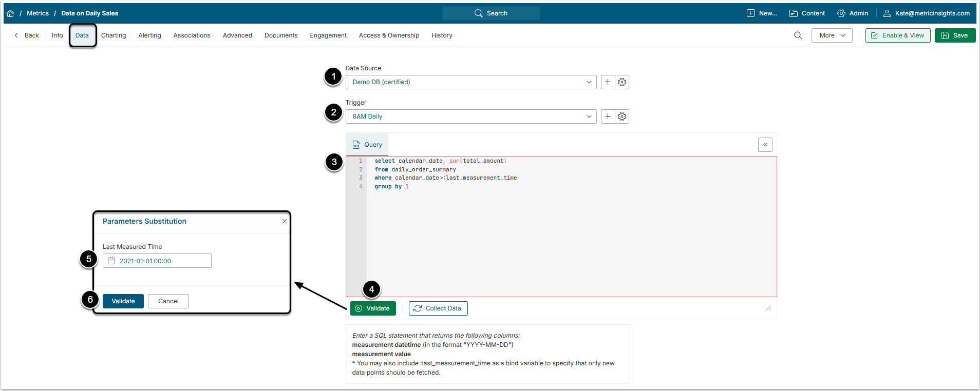Click the Last Measured Time date field
The height and width of the screenshot is (391, 980).
point(157,261)
